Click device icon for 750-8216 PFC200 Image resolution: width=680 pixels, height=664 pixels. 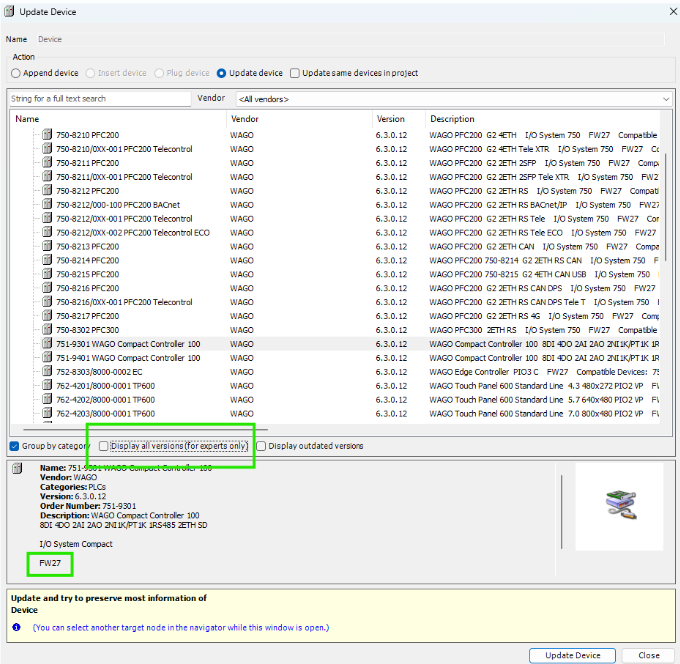[x=47, y=288]
